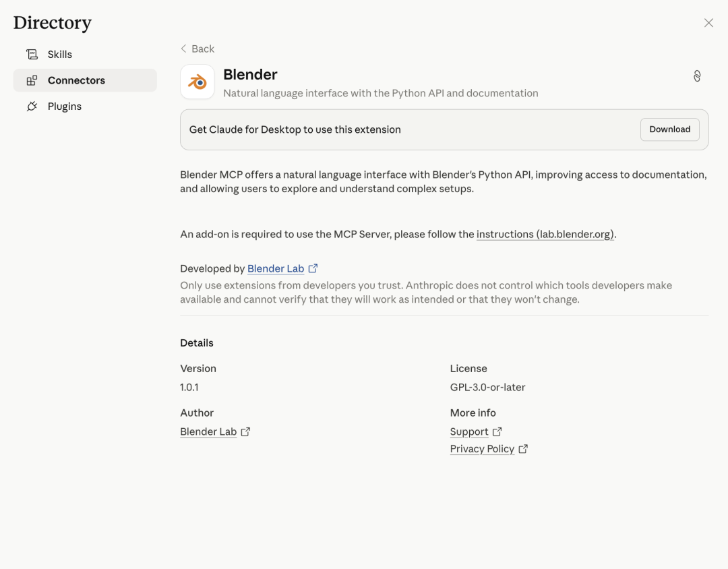Open the Support link under More info

tap(469, 431)
